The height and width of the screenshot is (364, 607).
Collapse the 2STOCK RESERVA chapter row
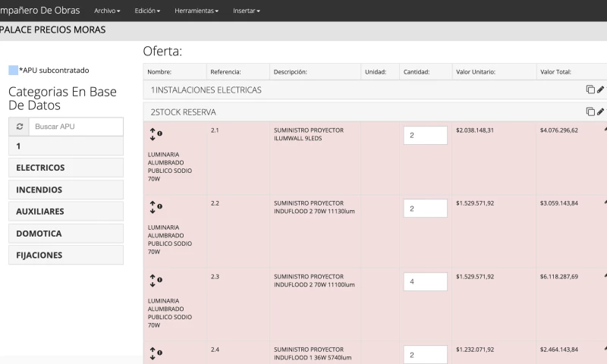[375, 111]
